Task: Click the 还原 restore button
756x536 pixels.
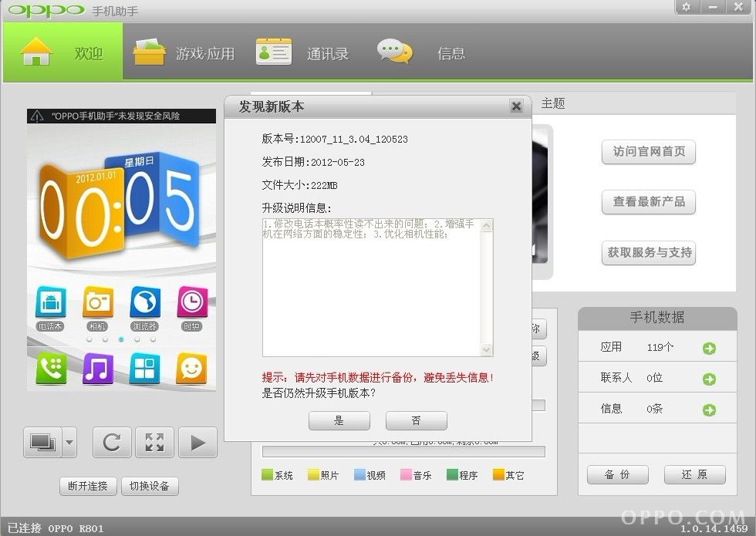Action: pyautogui.click(x=695, y=475)
